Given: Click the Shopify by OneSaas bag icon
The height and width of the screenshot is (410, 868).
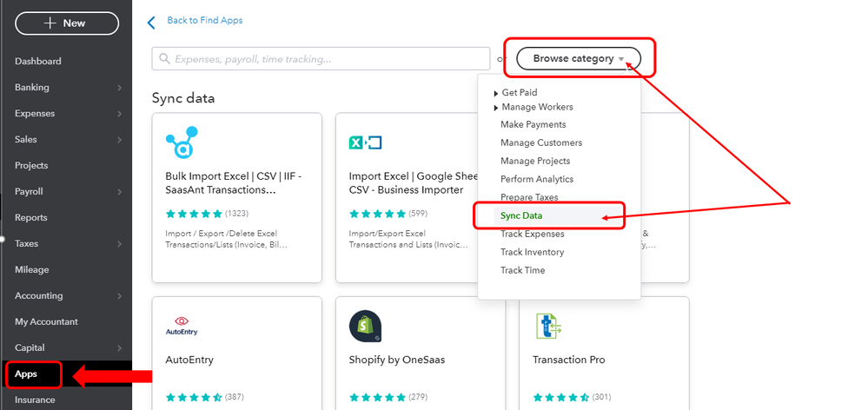Looking at the screenshot, I should point(365,326).
